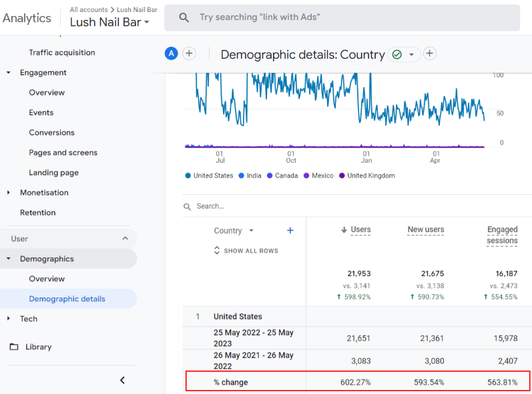Collapse the sidebar with the chevron arrow
This screenshot has height=394, width=532.
[122, 380]
